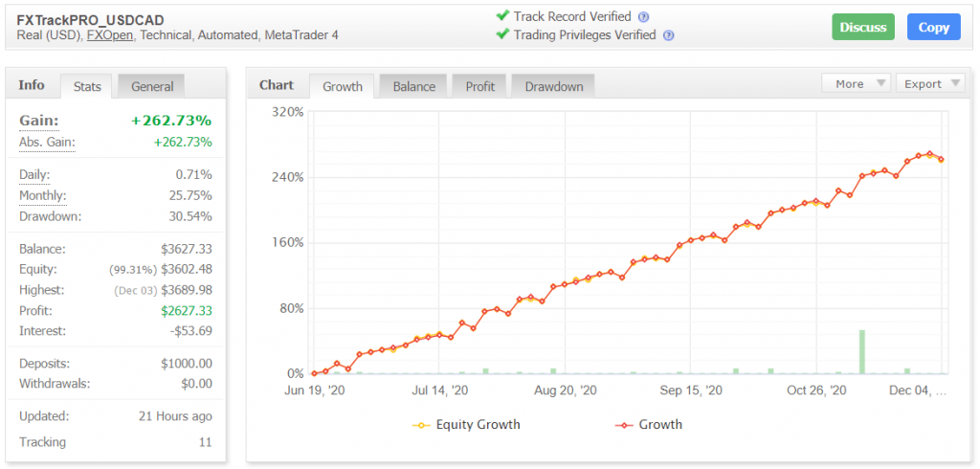Click the Track Record Verified green checkmark
The height and width of the screenshot is (469, 980).
(502, 16)
